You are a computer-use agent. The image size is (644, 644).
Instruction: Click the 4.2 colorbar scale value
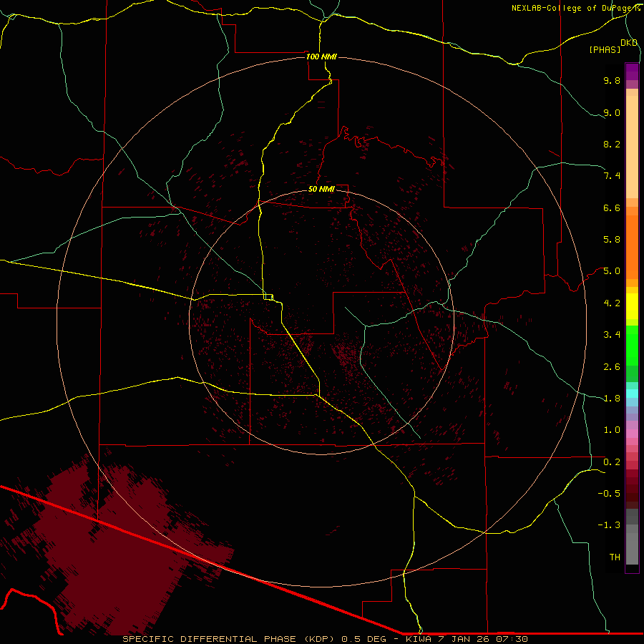pos(612,303)
